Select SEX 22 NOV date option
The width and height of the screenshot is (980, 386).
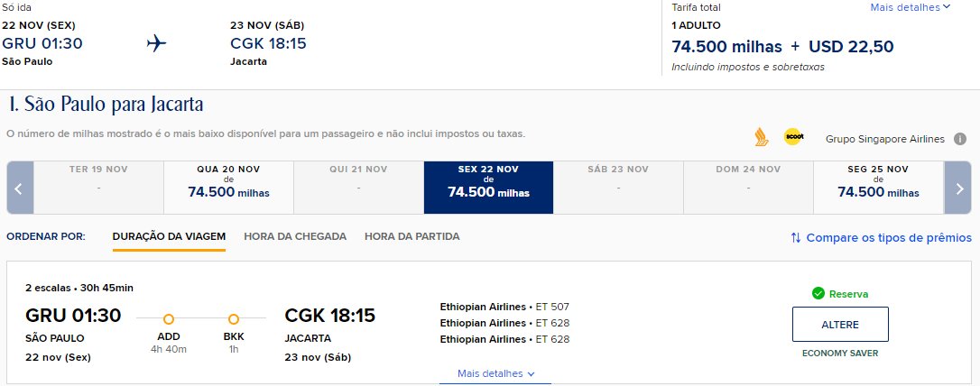coord(488,188)
